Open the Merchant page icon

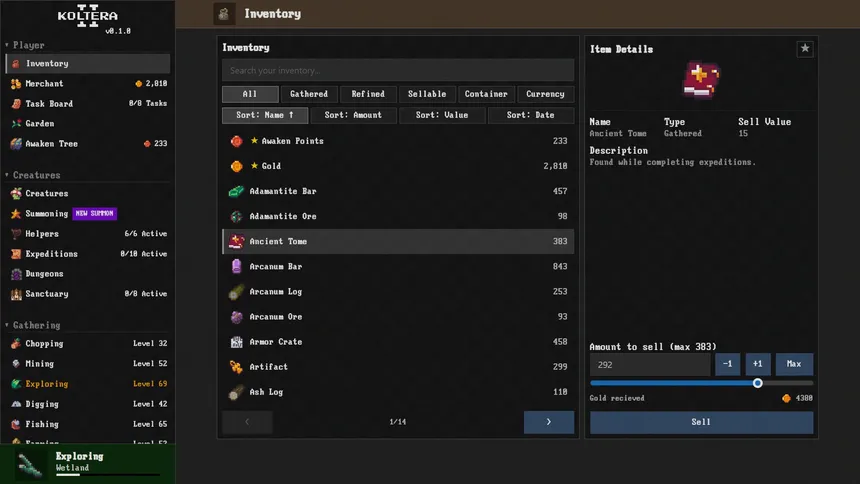tap(16, 83)
